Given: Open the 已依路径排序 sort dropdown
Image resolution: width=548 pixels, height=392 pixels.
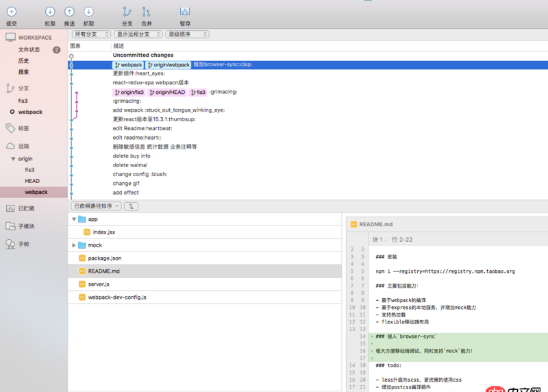Looking at the screenshot, I should pos(96,206).
